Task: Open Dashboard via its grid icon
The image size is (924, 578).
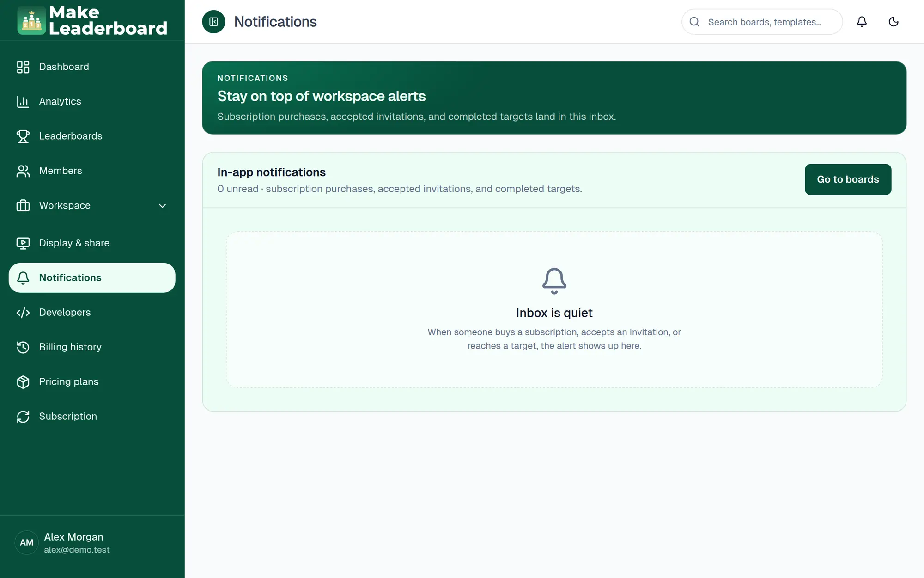Action: [23, 67]
